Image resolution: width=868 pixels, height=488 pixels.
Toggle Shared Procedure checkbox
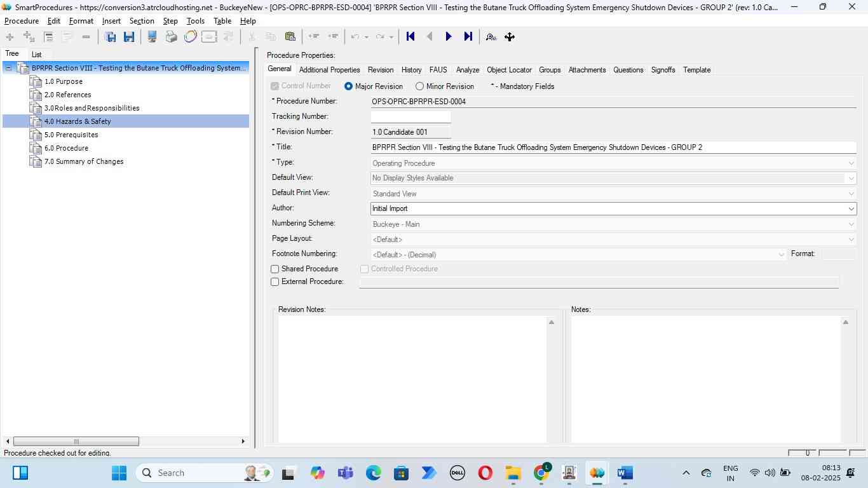coord(275,269)
